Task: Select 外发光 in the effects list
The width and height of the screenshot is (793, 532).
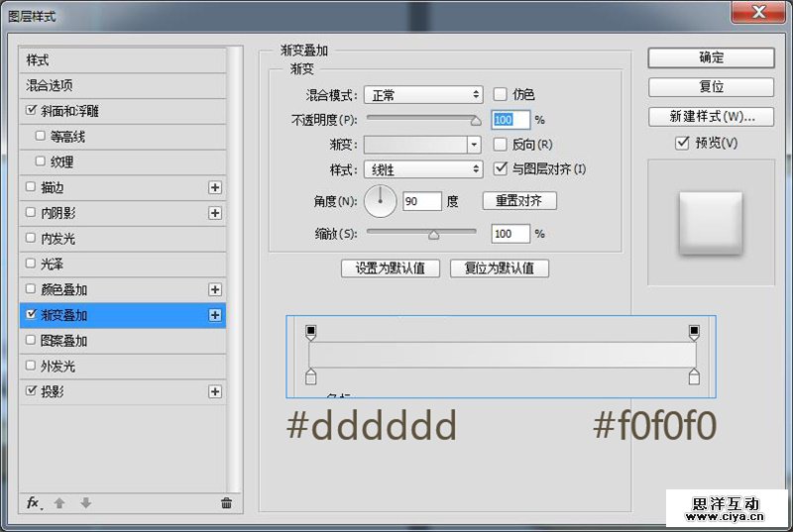Action: coord(57,367)
